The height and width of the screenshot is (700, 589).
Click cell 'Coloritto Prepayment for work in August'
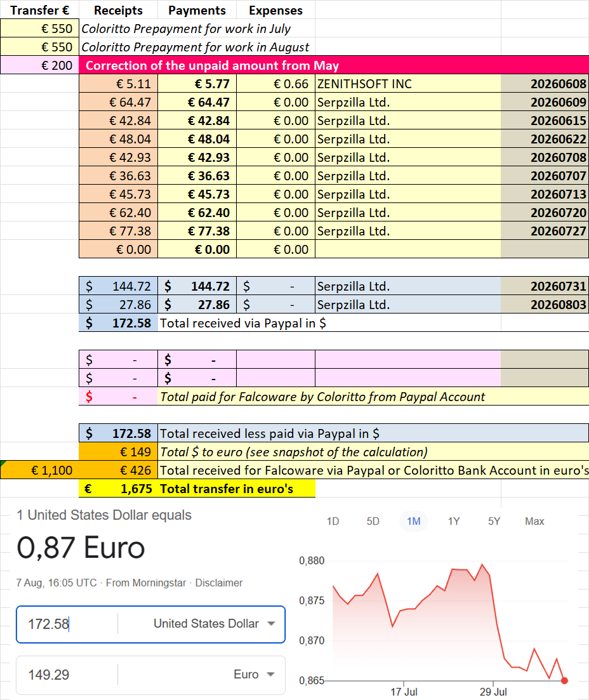click(x=195, y=47)
